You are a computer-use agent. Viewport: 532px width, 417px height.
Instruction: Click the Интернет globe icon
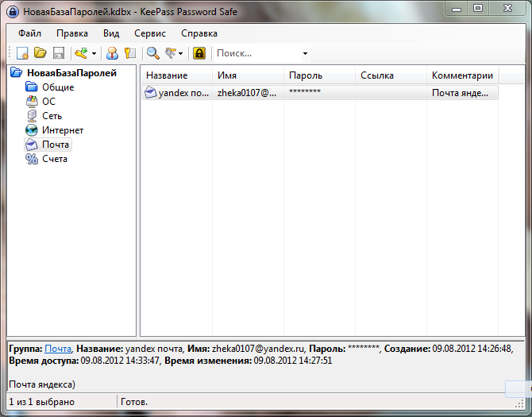click(32, 130)
